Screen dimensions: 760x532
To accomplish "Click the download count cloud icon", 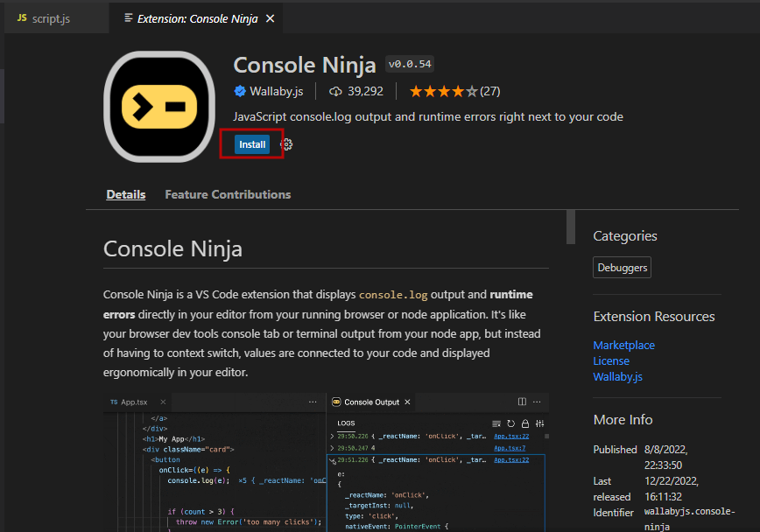I will point(335,91).
